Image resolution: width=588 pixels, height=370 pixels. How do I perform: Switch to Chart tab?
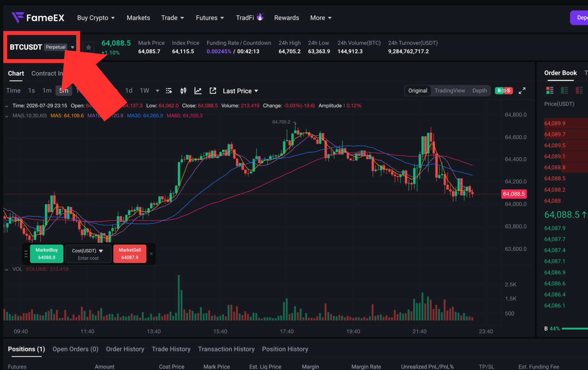tap(16, 74)
